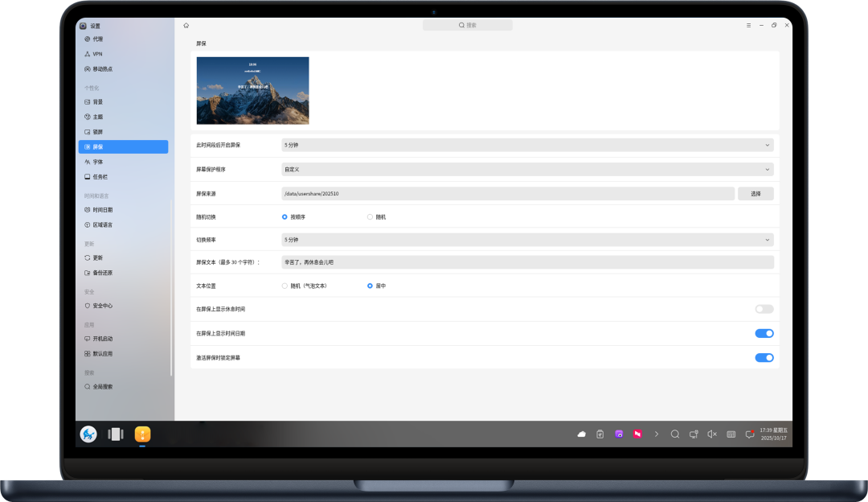Expand the 切换频率 switch frequency dropdown
This screenshot has height=502, width=868.
click(x=526, y=240)
